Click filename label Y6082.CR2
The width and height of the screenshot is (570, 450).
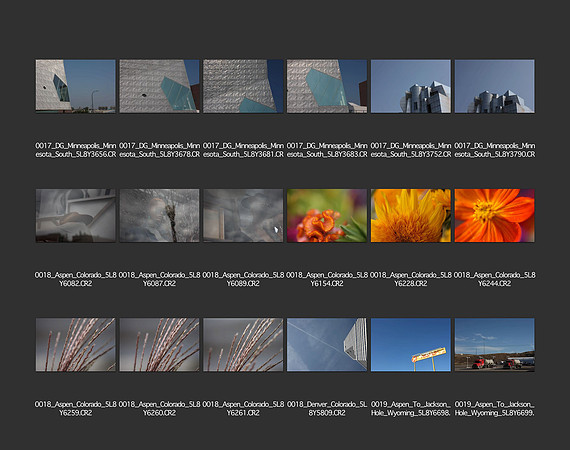tap(76, 279)
